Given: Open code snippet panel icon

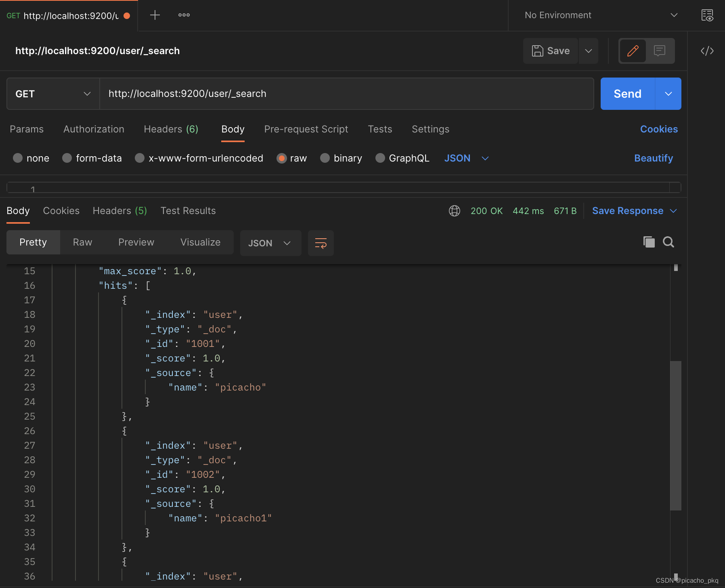Looking at the screenshot, I should click(707, 51).
